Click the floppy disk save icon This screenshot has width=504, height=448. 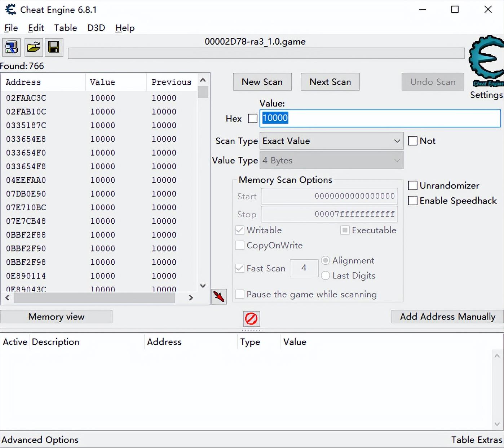coord(54,47)
